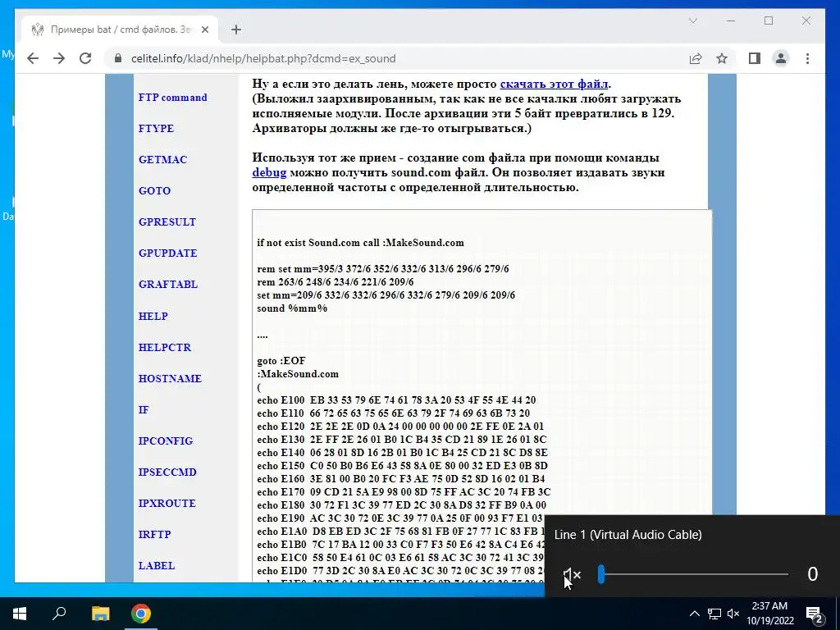Click the 'echo E150' hex line

point(402,466)
